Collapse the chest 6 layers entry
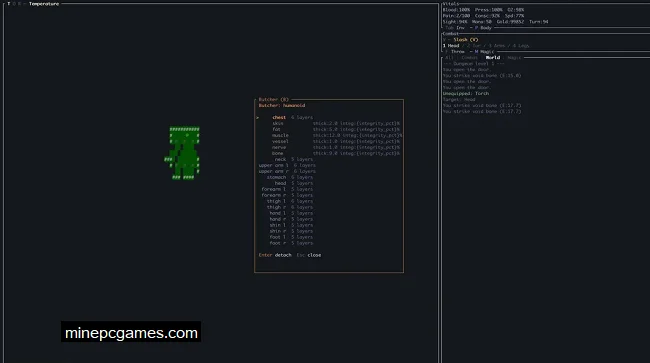Viewport: 650px width, 363px height. 293,117
